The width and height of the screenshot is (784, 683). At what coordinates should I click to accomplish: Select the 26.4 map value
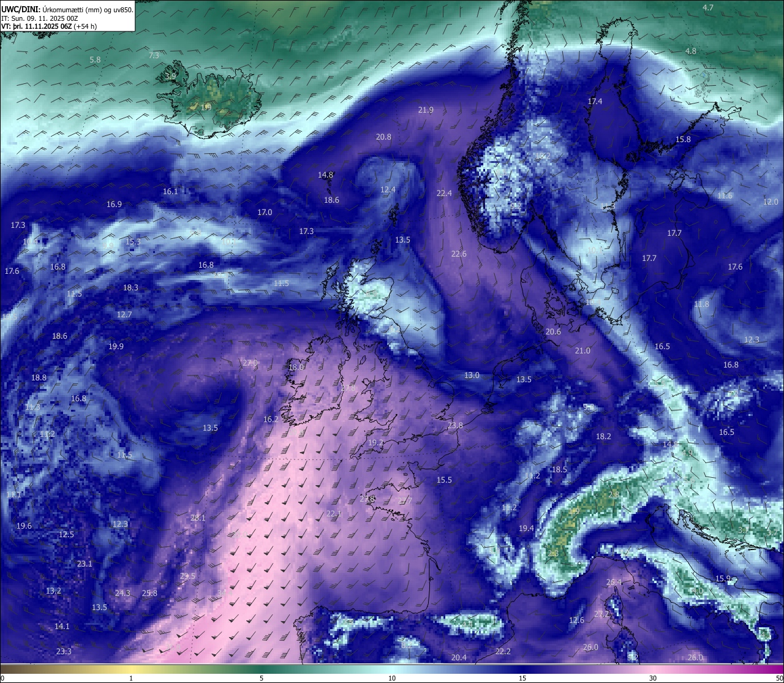pyautogui.click(x=614, y=583)
